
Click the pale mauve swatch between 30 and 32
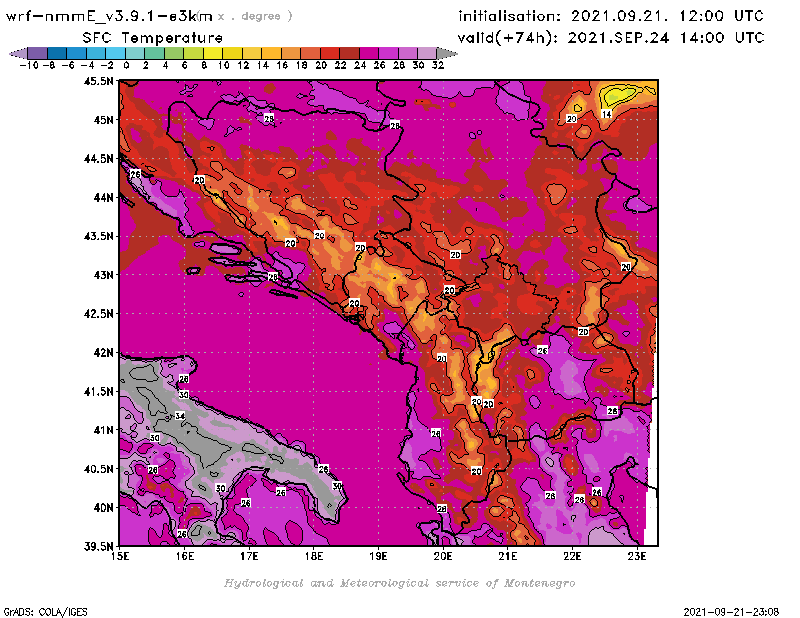[427, 53]
